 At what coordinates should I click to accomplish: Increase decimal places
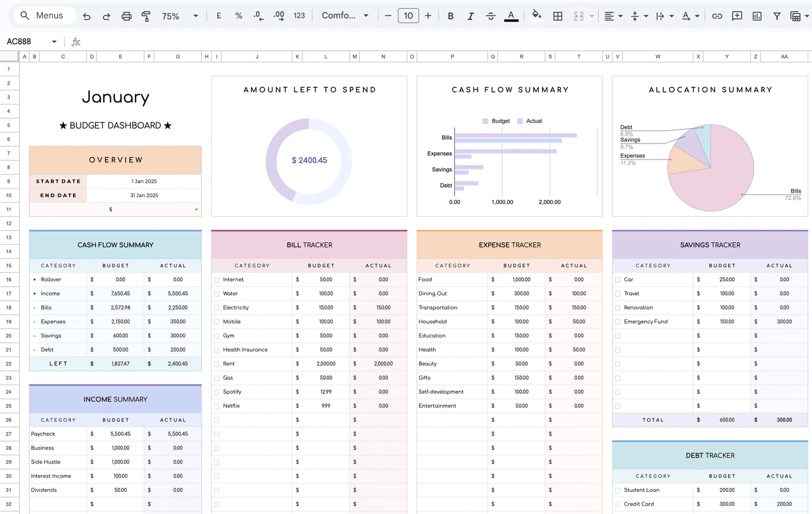pyautogui.click(x=279, y=16)
